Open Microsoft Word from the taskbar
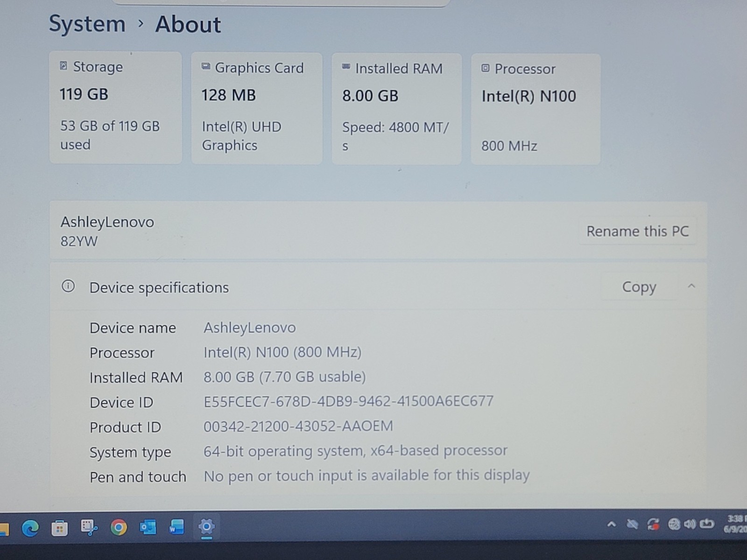 pyautogui.click(x=177, y=527)
